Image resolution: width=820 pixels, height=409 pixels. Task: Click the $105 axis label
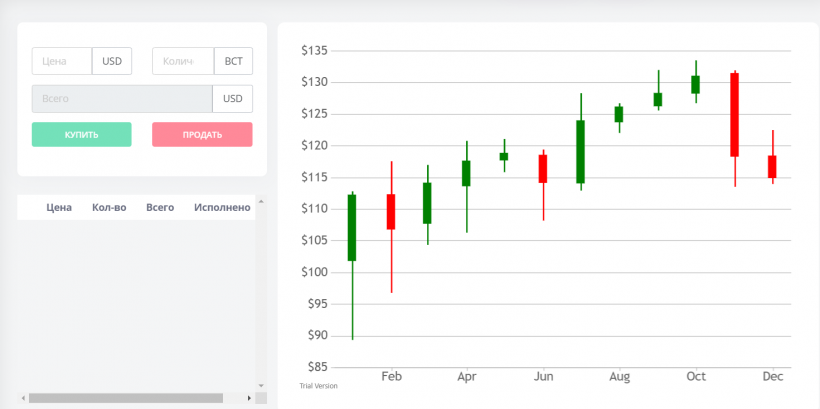(314, 241)
